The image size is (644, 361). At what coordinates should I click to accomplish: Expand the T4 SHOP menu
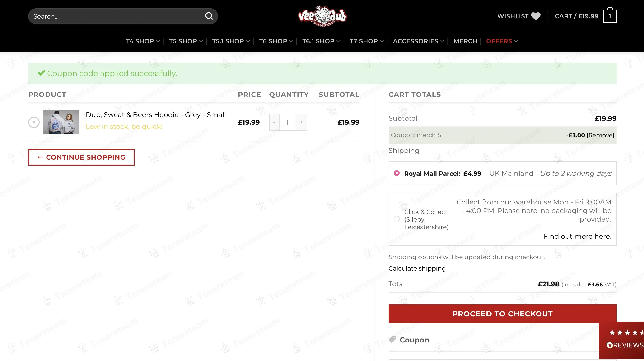point(143,41)
